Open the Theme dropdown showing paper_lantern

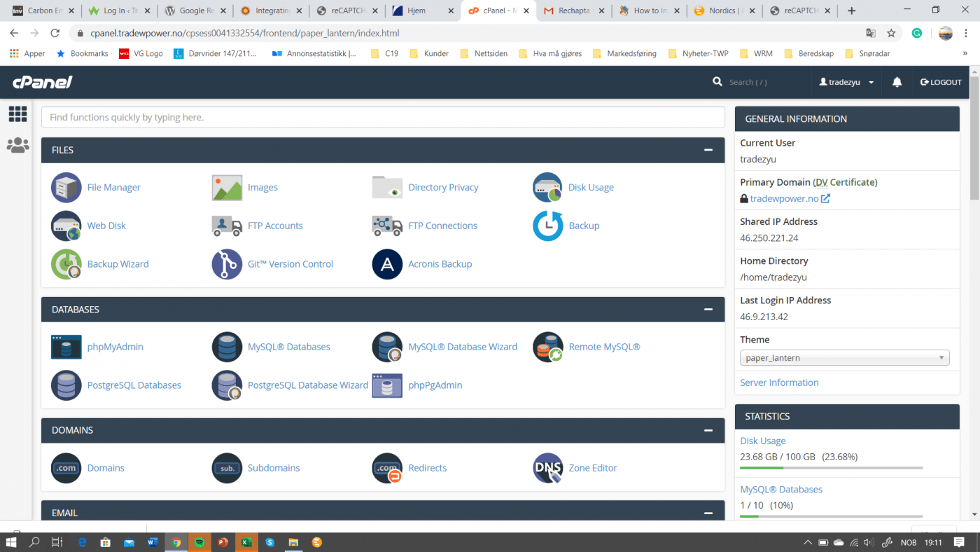[844, 358]
